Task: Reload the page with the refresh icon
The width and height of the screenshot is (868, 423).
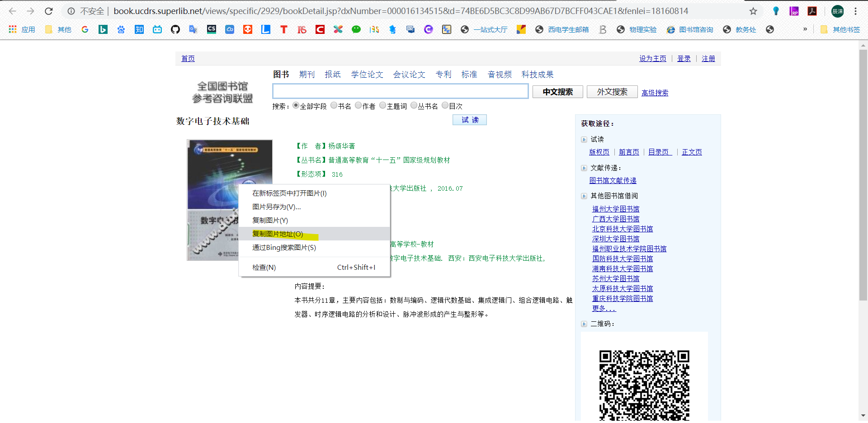Action: point(49,11)
